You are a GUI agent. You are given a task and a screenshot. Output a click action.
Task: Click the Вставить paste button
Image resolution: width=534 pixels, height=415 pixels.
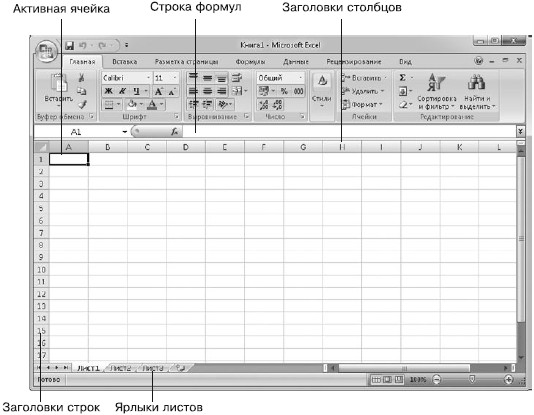tap(59, 89)
